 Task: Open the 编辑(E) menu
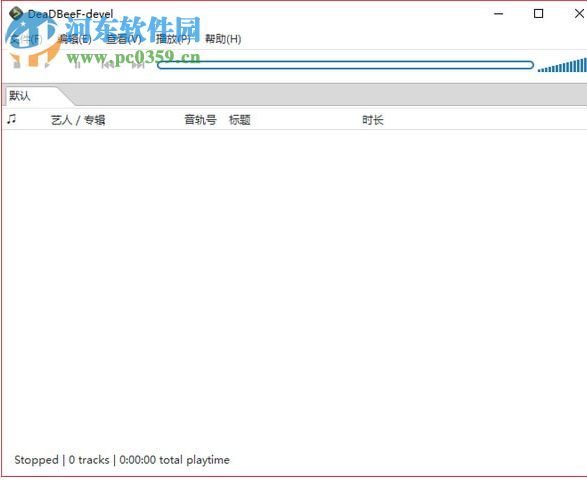(x=75, y=39)
